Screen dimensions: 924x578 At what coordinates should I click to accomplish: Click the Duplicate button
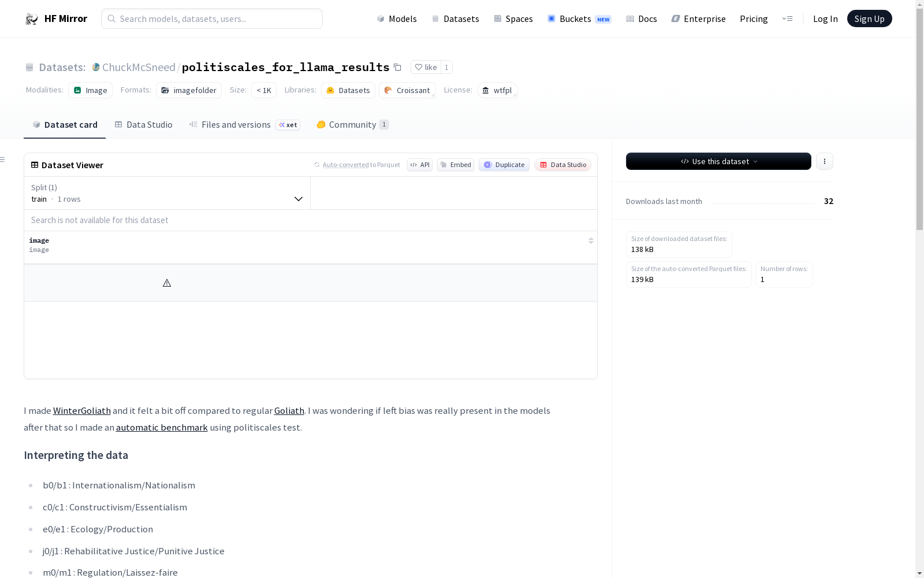tap(504, 165)
